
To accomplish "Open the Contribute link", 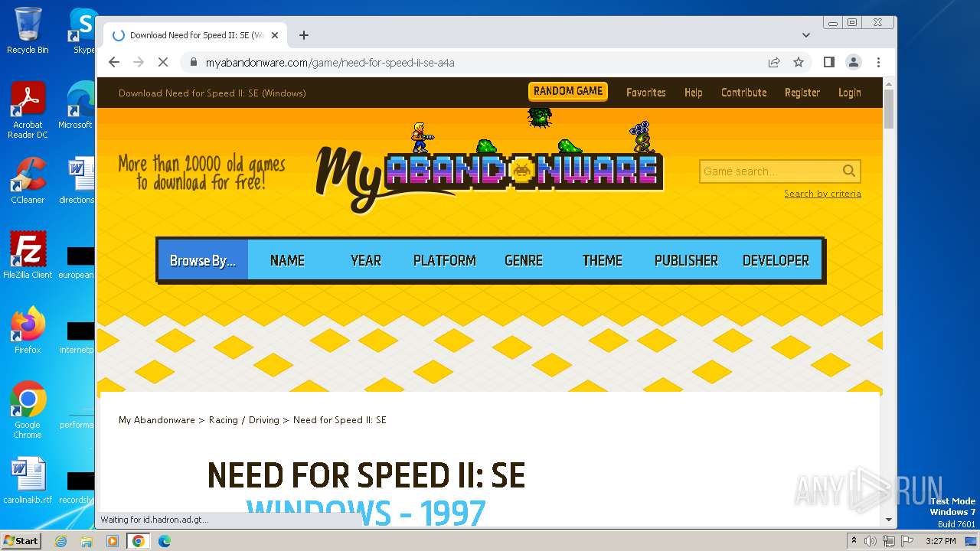I will (743, 93).
